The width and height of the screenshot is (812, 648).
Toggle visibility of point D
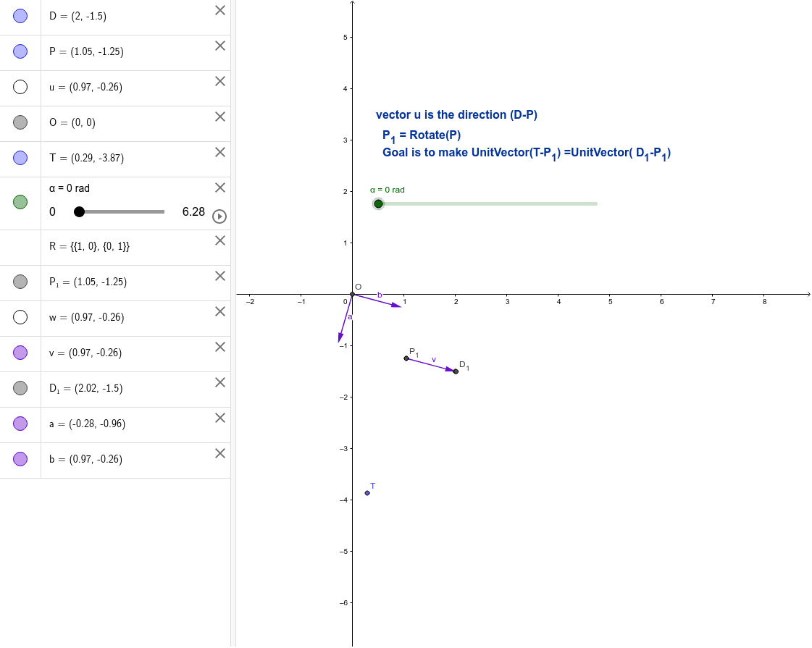tap(20, 15)
